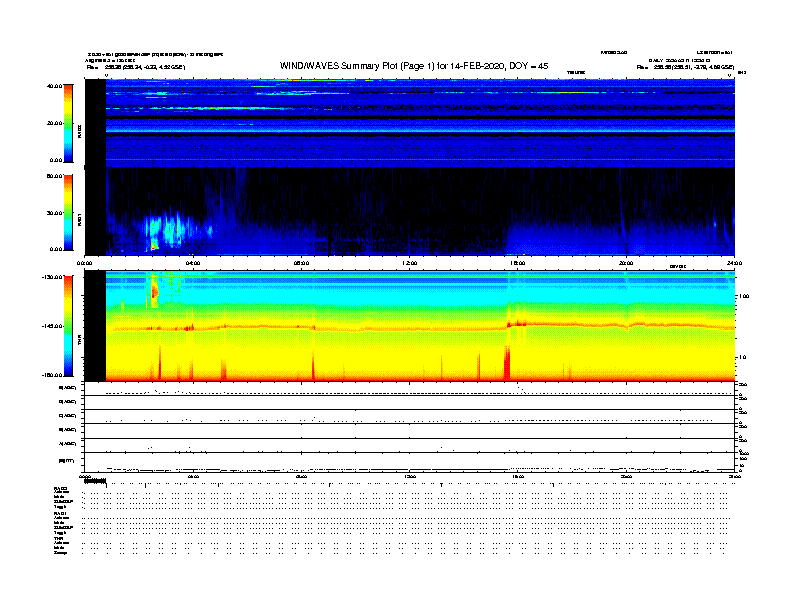Click the RAD2 color scale bar
The height and width of the screenshot is (612, 792).
click(68, 123)
